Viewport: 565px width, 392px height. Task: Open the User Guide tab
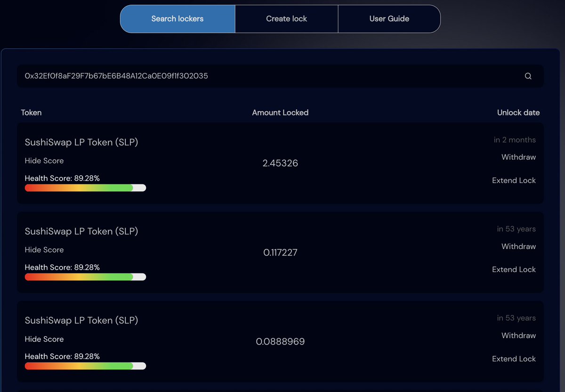pos(389,19)
